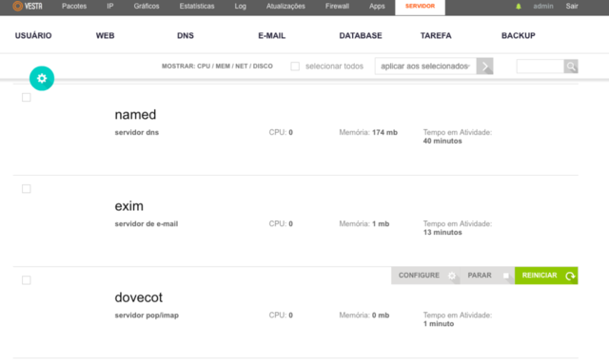Show MEM statistics link

[x=223, y=67]
